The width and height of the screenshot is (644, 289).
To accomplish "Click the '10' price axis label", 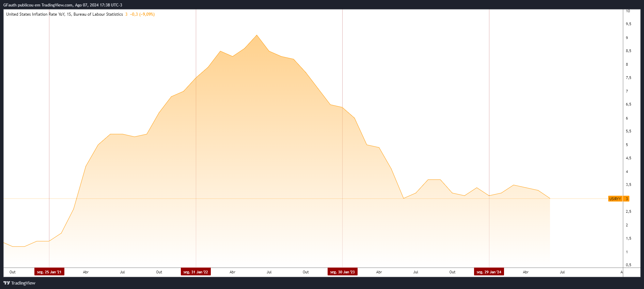I will (x=628, y=11).
